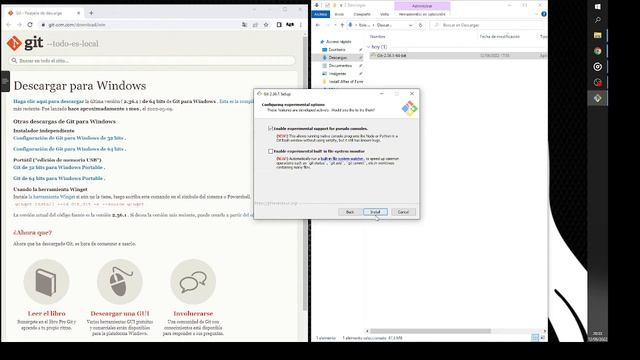
Task: Open the 64-bit Git for Windows Portable link
Action: [x=59, y=178]
